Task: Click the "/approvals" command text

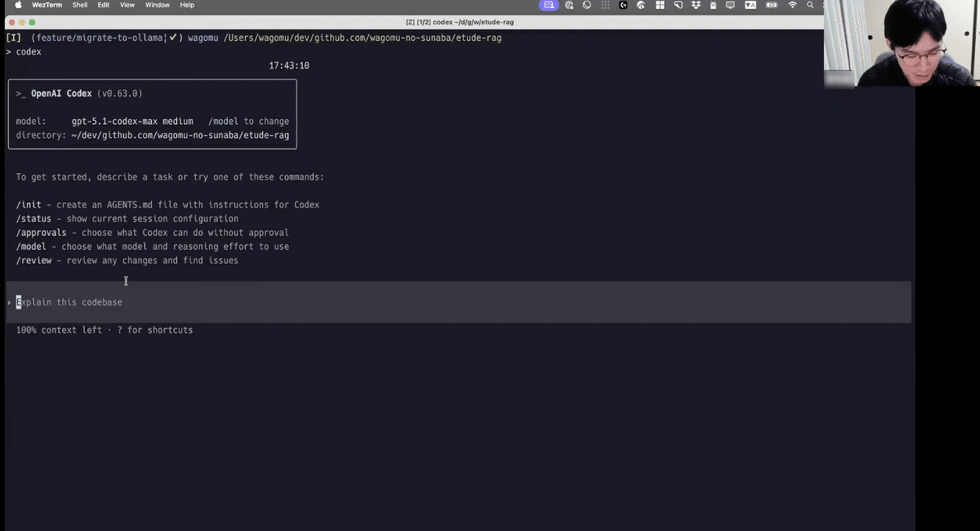Action: click(x=42, y=233)
